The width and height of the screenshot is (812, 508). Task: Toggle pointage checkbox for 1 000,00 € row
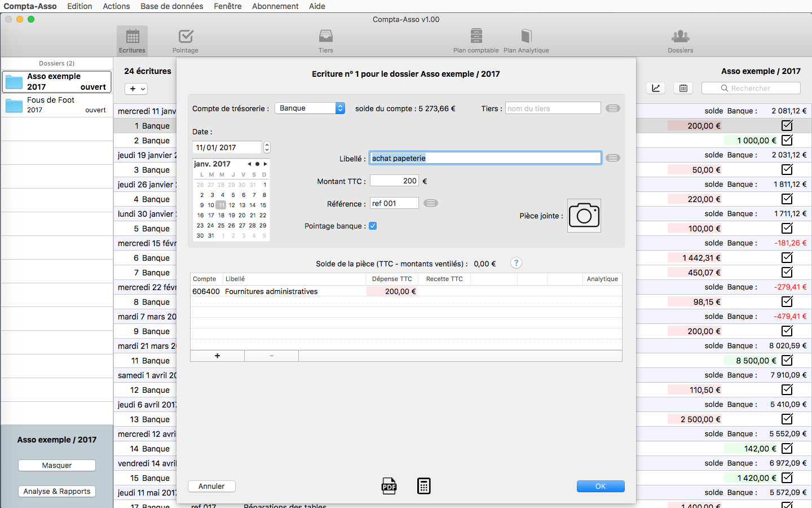click(x=787, y=140)
